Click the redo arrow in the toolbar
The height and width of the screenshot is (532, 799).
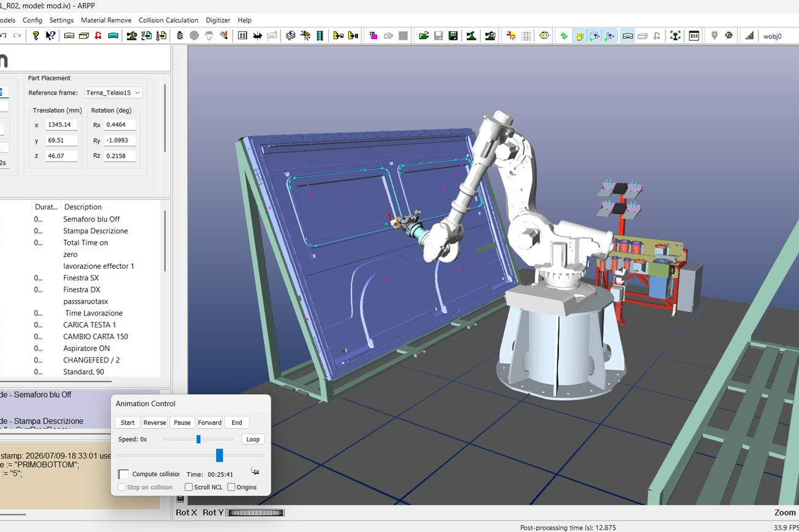click(x=17, y=36)
